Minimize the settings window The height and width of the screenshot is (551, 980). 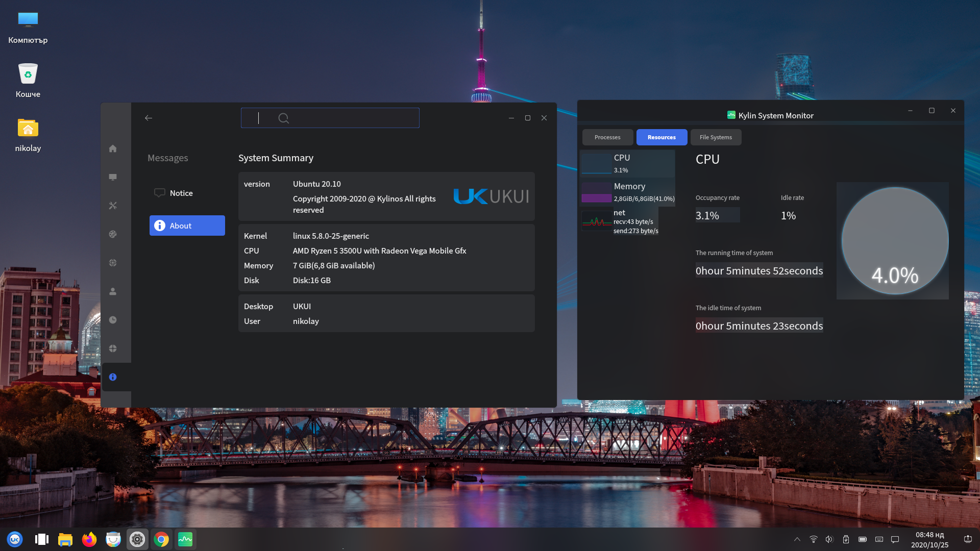click(x=511, y=118)
